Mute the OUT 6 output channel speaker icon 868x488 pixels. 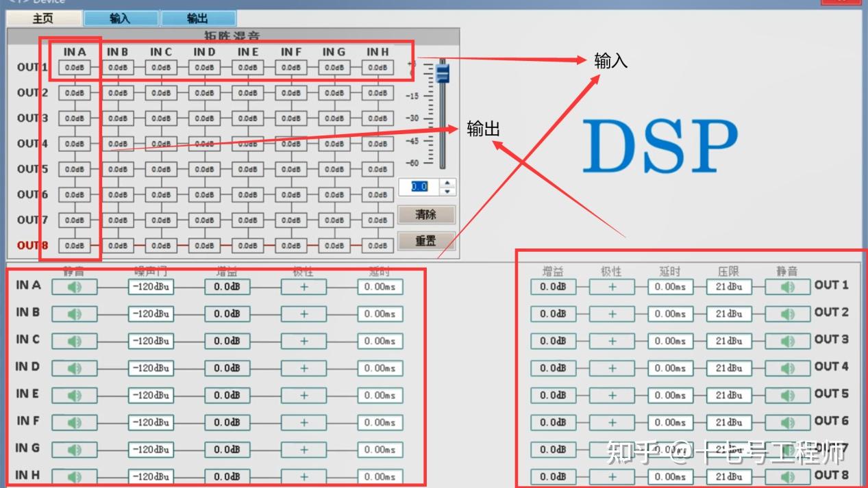(786, 422)
